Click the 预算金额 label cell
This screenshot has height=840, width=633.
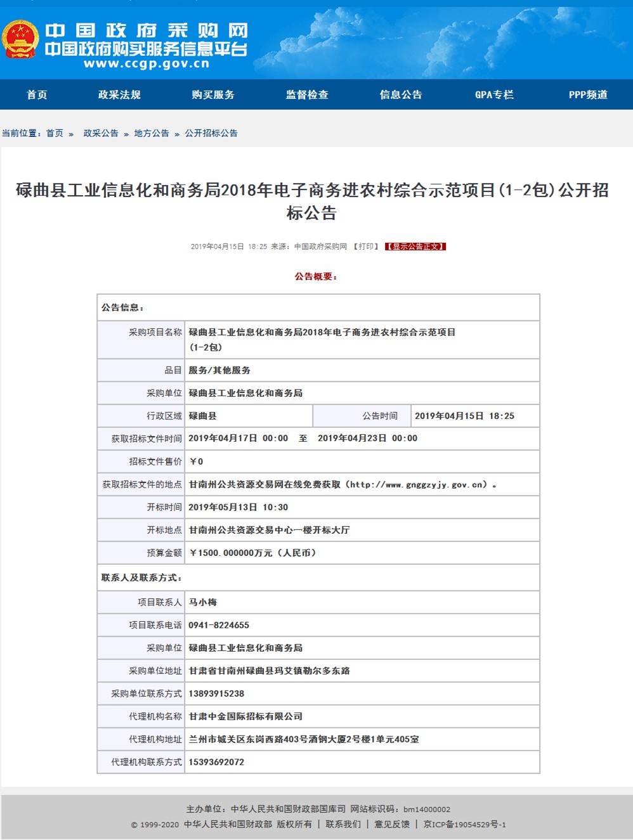click(141, 553)
